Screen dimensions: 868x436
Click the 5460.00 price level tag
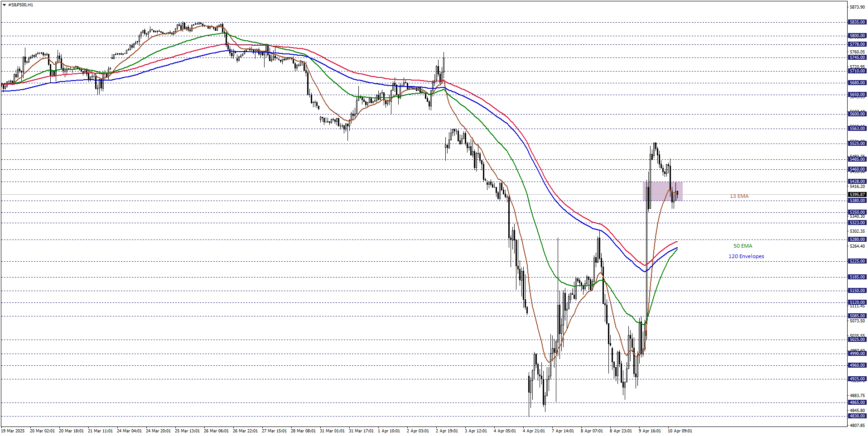[857, 169]
